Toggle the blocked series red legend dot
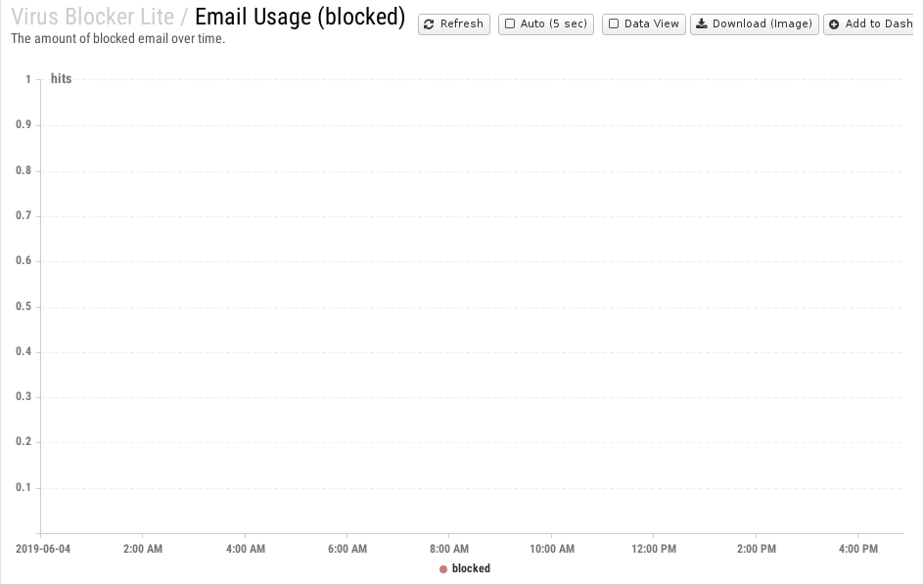Image resolution: width=924 pixels, height=585 pixels. (x=443, y=569)
